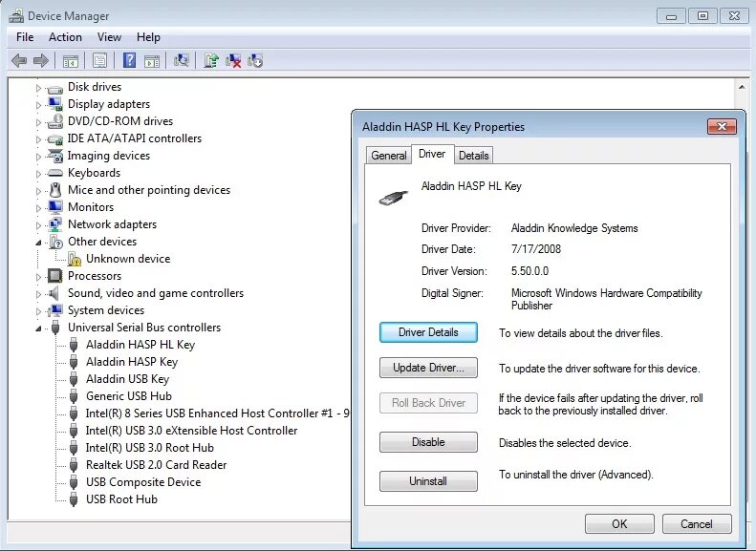Viewport: 756px width, 551px height.
Task: Click the Back arrow in the toolbar
Action: [x=19, y=61]
